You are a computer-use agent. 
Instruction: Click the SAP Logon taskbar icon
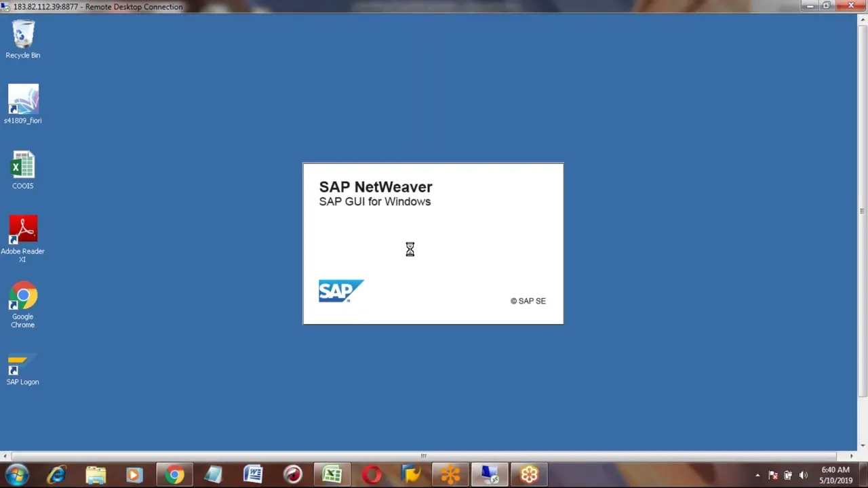click(411, 475)
